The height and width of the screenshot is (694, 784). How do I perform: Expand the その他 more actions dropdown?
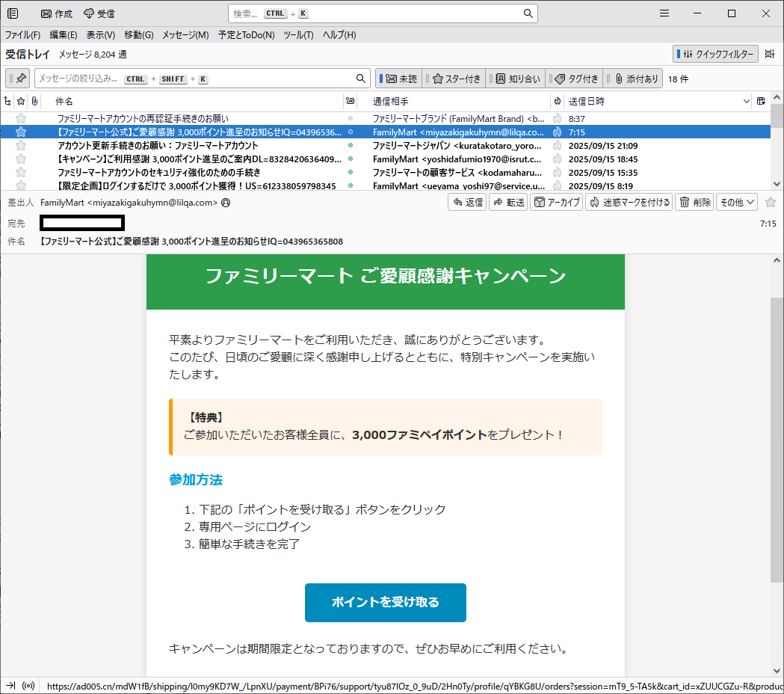click(x=736, y=202)
